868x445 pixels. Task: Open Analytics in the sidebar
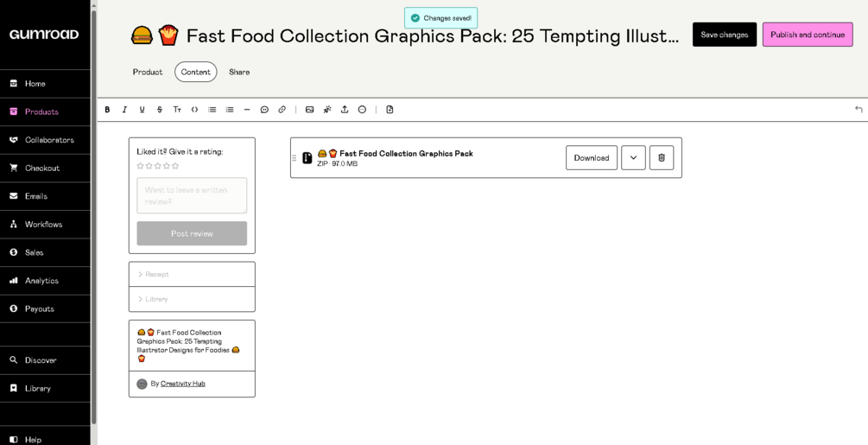click(41, 281)
